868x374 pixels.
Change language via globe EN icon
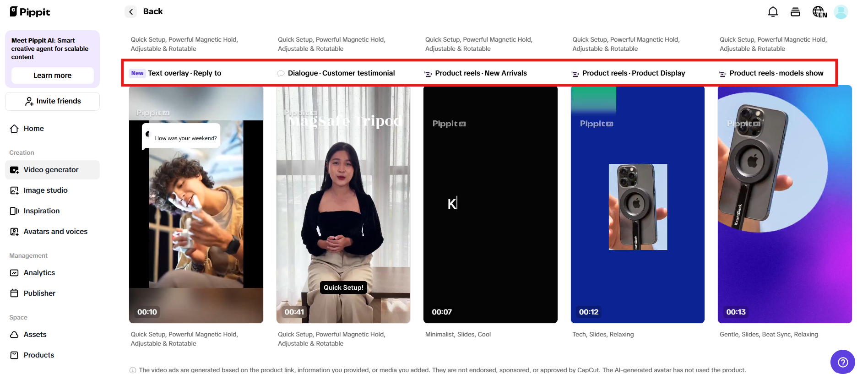(x=819, y=12)
